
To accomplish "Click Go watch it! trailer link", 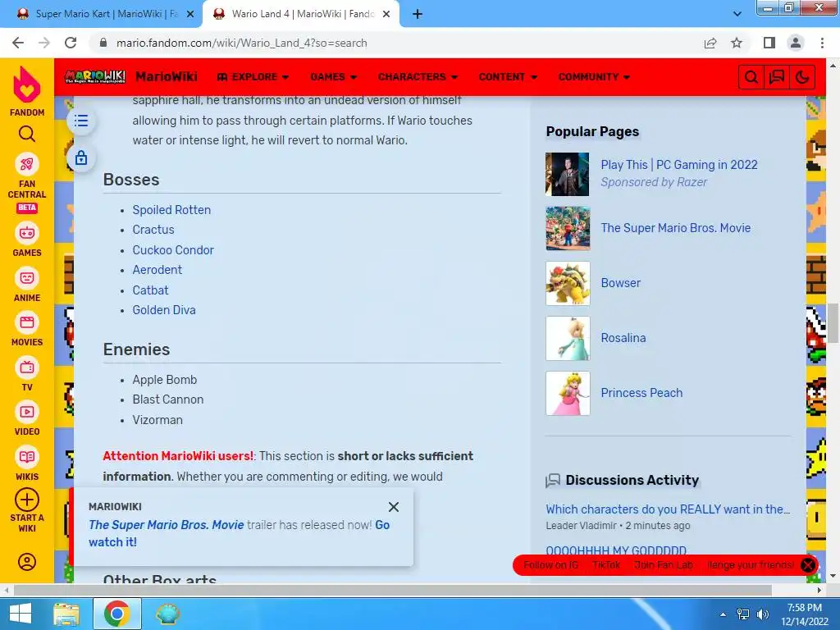I will pos(239,533).
